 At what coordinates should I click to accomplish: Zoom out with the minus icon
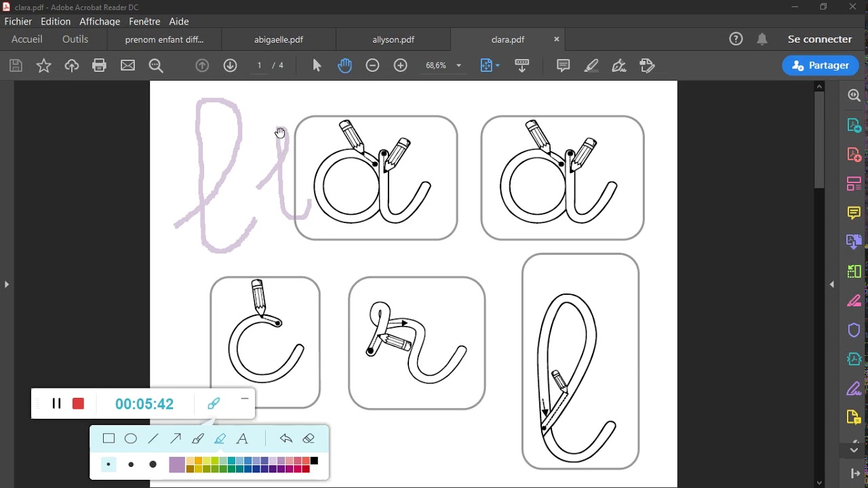click(x=372, y=66)
